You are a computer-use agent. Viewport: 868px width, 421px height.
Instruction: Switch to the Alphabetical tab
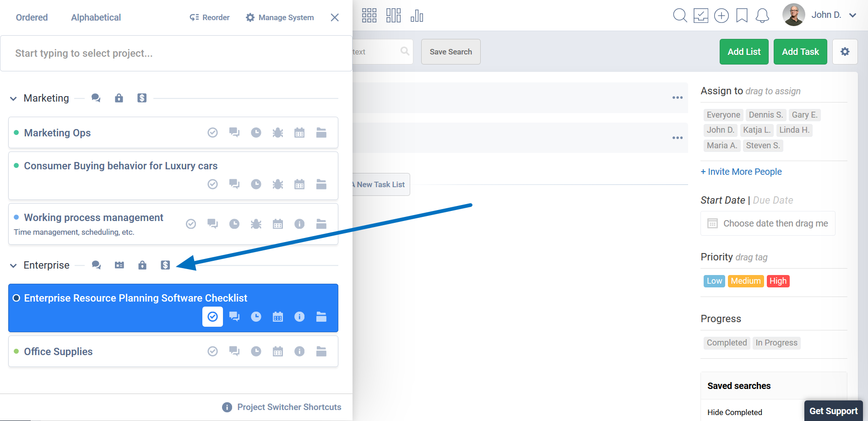point(96,17)
